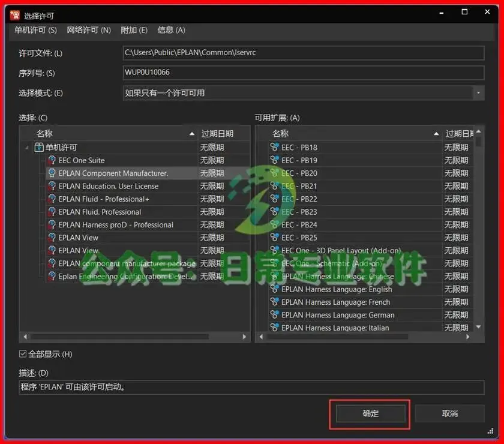Click 无限期 cell of EEC One Suite
504x444 pixels.
pyautogui.click(x=212, y=160)
